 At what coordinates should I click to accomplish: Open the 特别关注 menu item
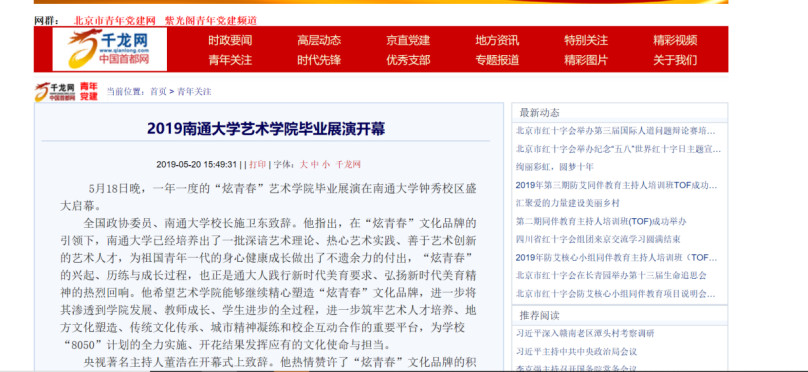pyautogui.click(x=586, y=40)
